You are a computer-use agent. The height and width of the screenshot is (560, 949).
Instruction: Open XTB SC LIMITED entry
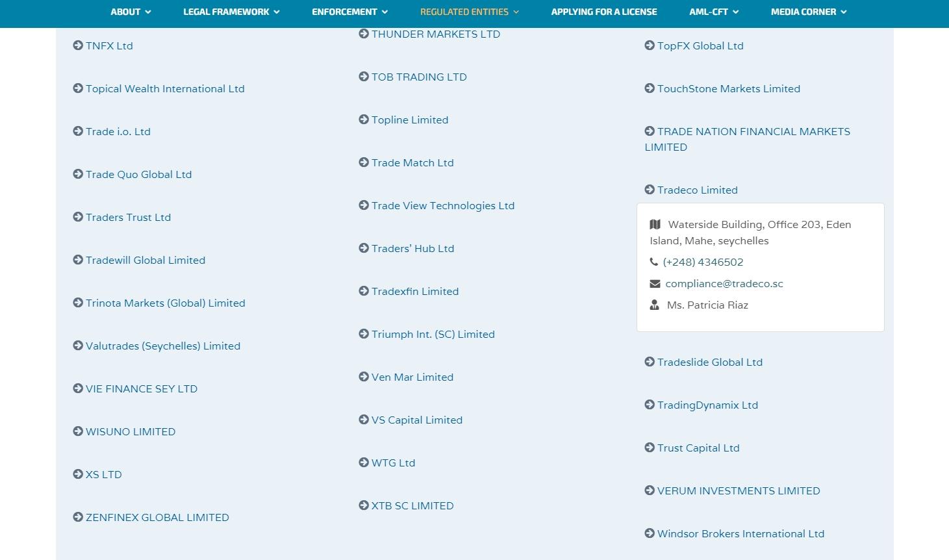[x=412, y=505]
